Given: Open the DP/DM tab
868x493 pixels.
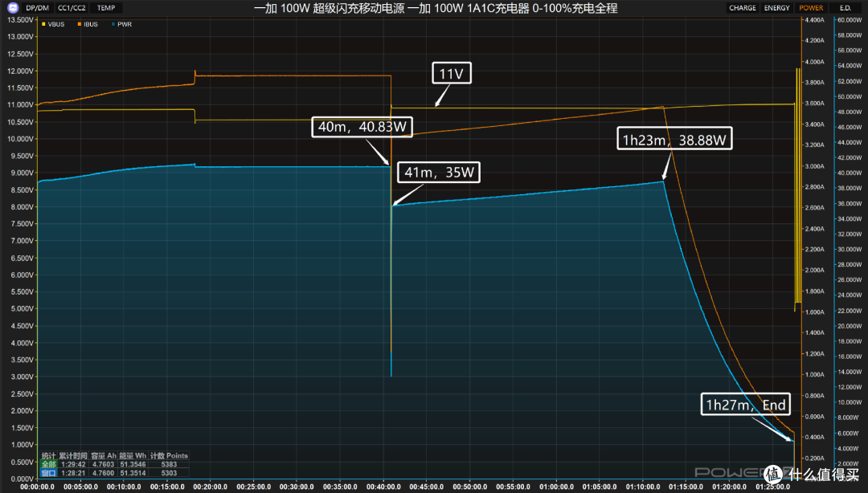Looking at the screenshot, I should 37,8.
